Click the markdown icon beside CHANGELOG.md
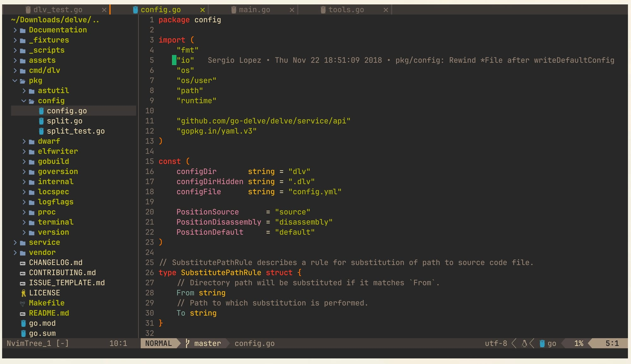631x364 pixels. (x=23, y=263)
